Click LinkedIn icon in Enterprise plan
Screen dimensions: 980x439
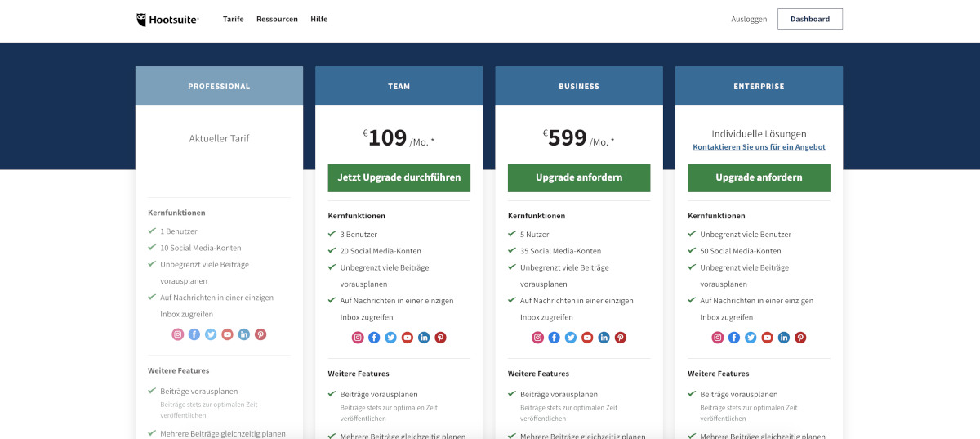pyautogui.click(x=784, y=338)
